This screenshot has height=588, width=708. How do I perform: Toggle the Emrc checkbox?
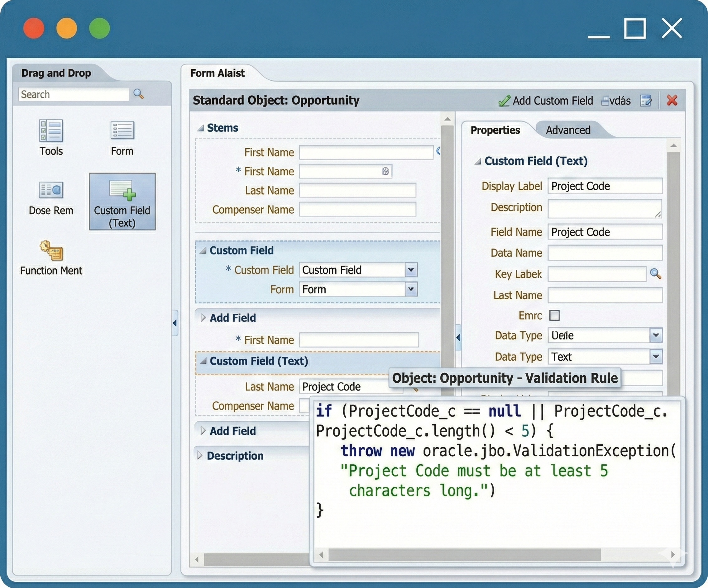pyautogui.click(x=553, y=315)
